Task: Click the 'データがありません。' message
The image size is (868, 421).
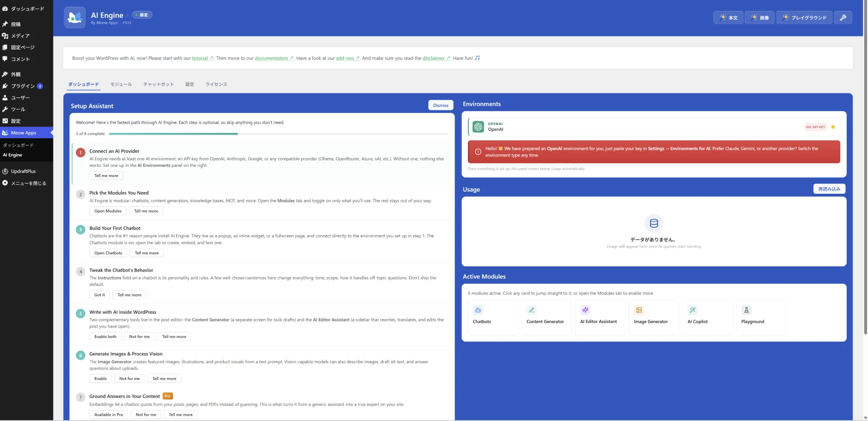Action: pos(654,239)
